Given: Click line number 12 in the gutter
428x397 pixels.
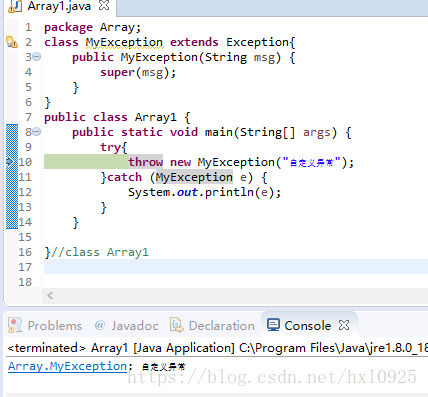Looking at the screenshot, I should [25, 192].
